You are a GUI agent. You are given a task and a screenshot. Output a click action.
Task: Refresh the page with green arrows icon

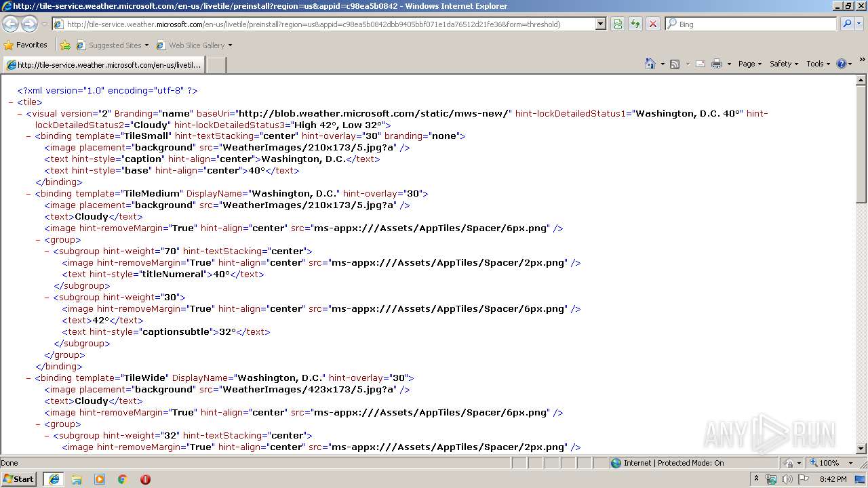635,24
